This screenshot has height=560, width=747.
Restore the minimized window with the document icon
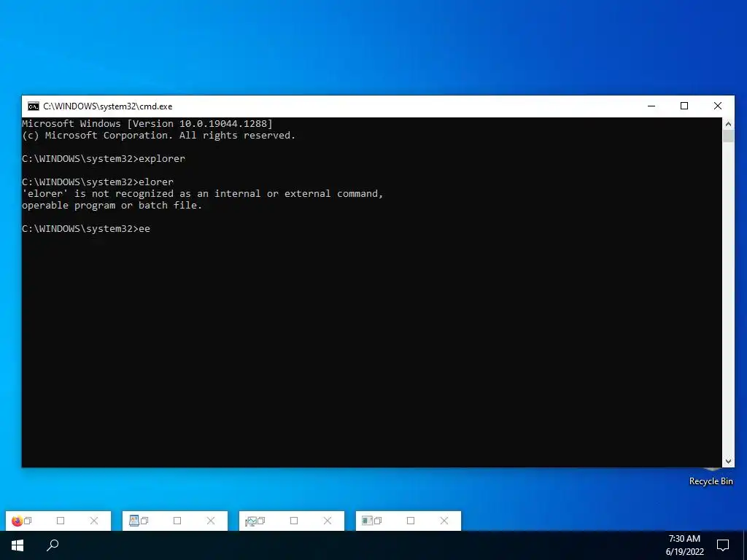[x=144, y=521]
